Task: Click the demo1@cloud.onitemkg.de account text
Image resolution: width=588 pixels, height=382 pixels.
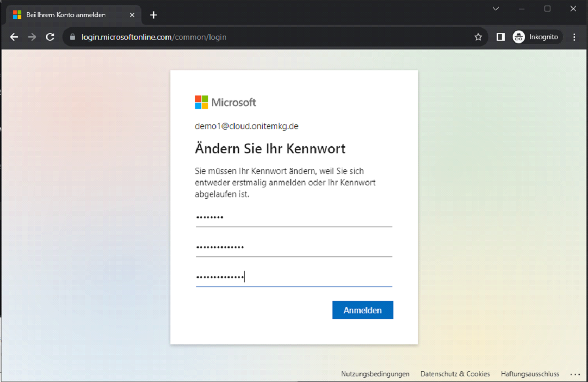Action: [x=246, y=126]
